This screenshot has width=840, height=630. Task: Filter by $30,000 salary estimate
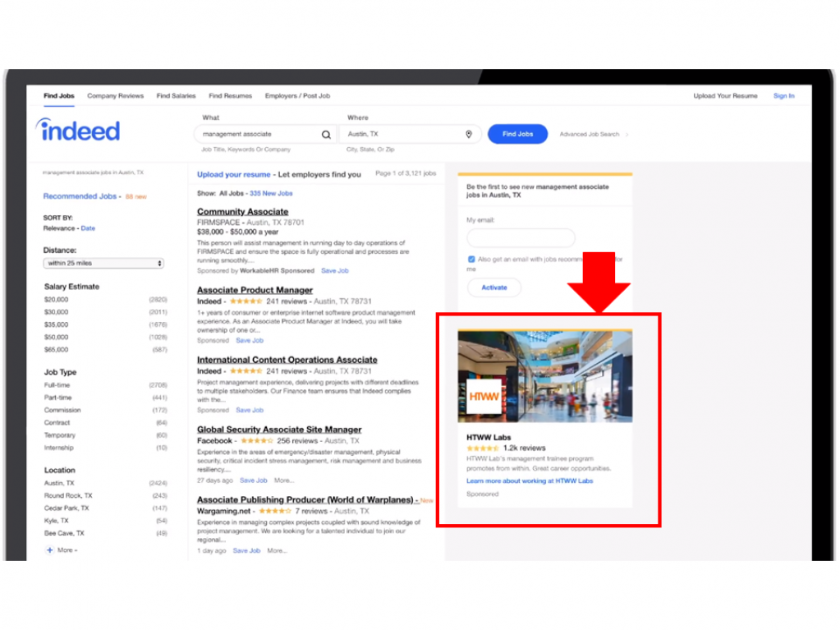click(x=57, y=312)
